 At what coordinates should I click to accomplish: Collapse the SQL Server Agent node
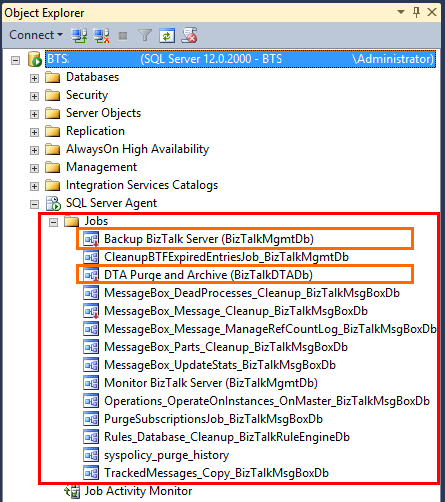pos(34,204)
